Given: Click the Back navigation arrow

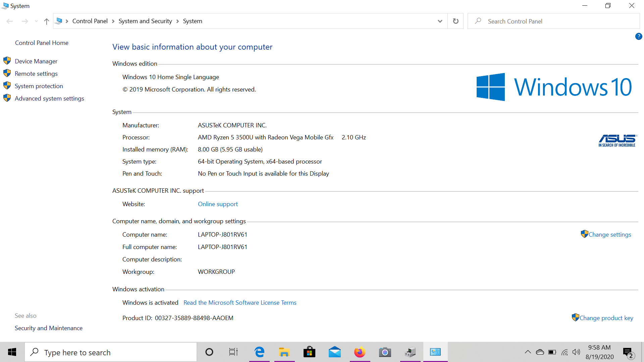Looking at the screenshot, I should click(10, 21).
